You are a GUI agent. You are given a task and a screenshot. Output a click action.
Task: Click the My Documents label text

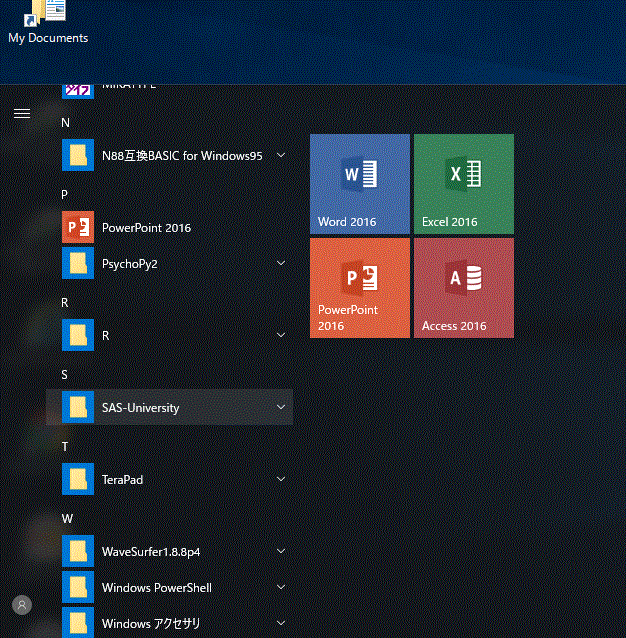coord(48,38)
